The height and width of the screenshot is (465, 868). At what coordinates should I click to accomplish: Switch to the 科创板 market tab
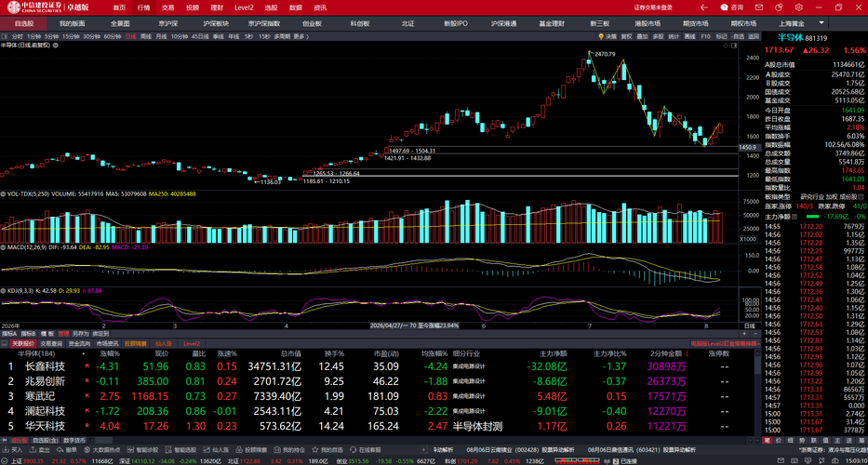(x=360, y=24)
